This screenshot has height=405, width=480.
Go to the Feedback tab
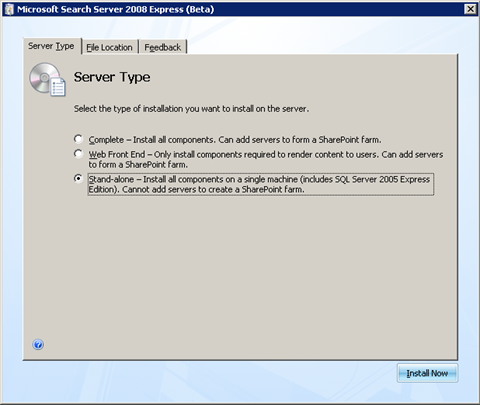[163, 47]
